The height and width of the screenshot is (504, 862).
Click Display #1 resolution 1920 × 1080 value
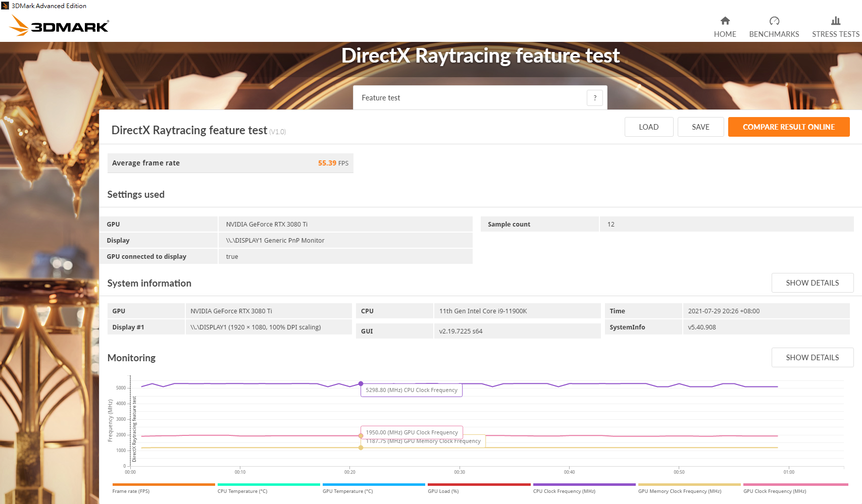point(256,327)
